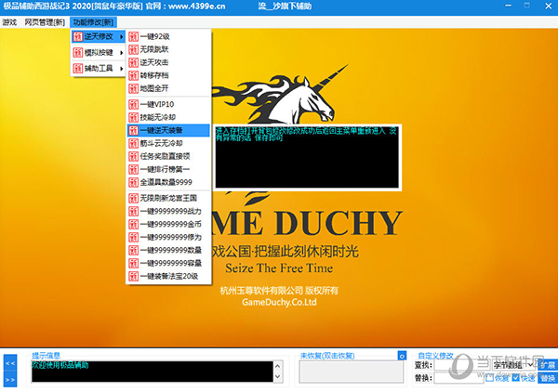Click the icon beside 地图全开
Viewport: 558px width, 392px height.
[133, 88]
